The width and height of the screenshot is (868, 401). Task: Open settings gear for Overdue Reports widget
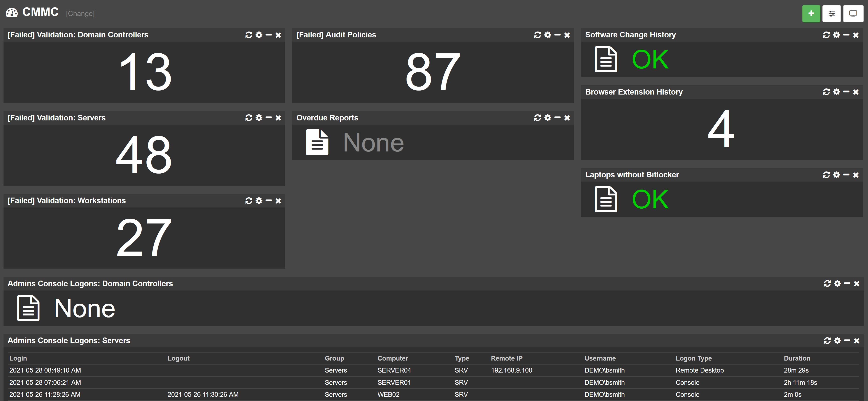pyautogui.click(x=548, y=118)
